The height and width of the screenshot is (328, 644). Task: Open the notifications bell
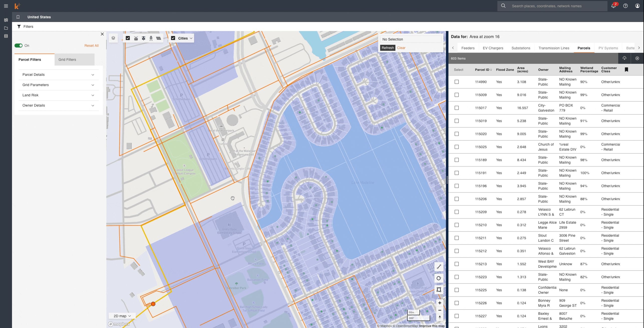tap(613, 6)
